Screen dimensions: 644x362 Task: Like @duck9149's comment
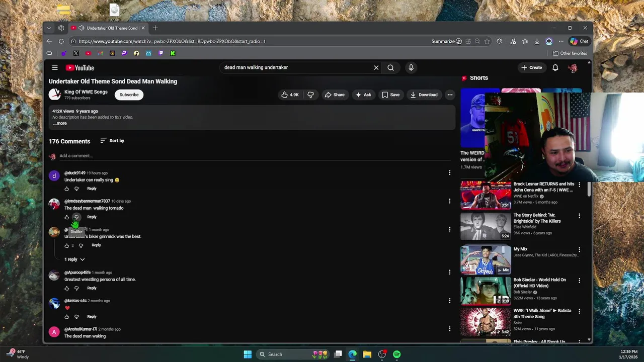coord(66,189)
